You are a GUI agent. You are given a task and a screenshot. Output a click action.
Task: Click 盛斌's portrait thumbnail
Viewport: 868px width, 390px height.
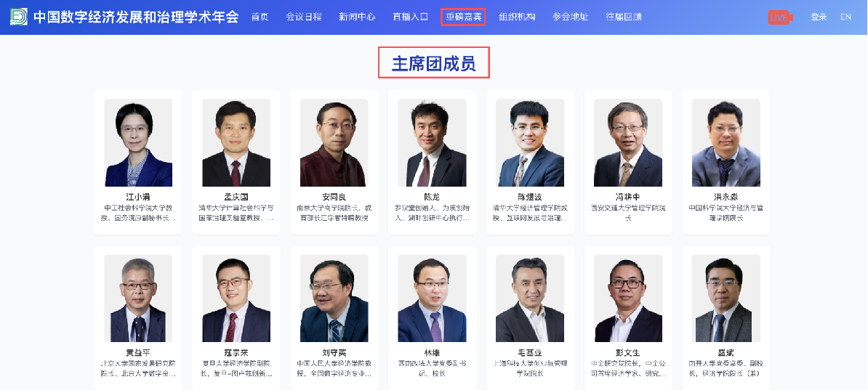click(726, 298)
